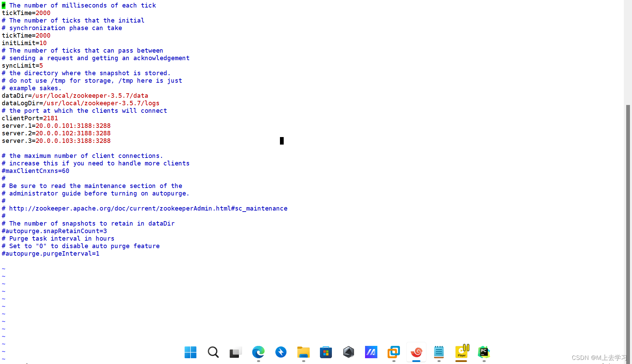Click the syncLimit=5 line
632x364 pixels.
click(22, 66)
